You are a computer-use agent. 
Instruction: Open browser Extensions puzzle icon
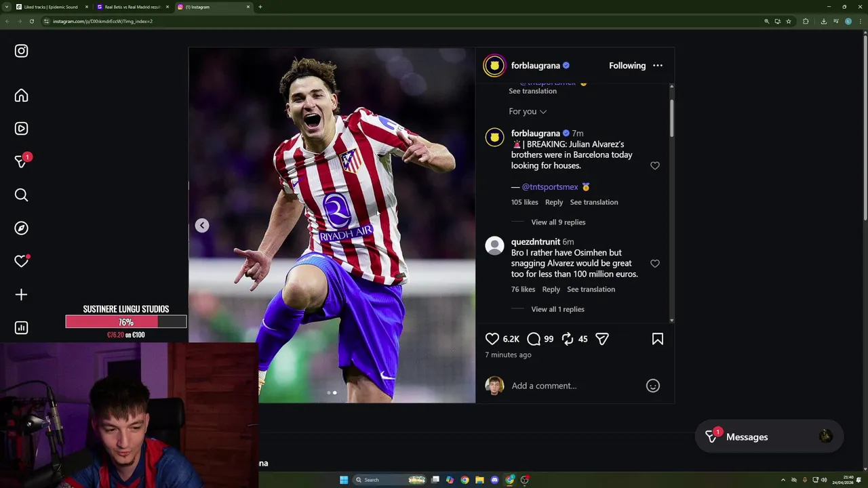pyautogui.click(x=806, y=21)
